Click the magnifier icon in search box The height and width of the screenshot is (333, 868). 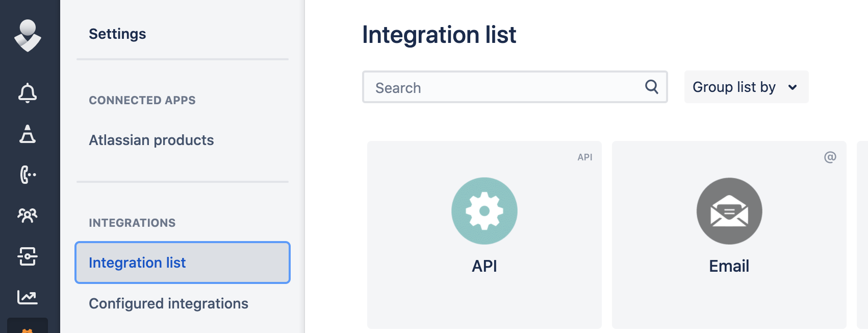click(x=651, y=87)
